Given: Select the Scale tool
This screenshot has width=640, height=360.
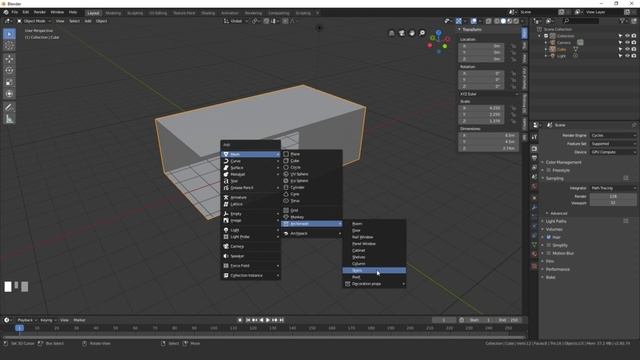Looking at the screenshot, I should [x=9, y=82].
